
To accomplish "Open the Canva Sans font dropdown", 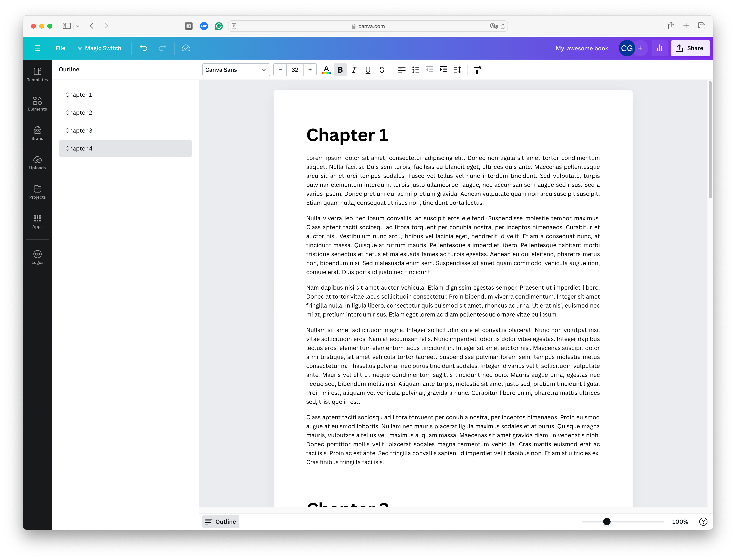I will coord(236,70).
